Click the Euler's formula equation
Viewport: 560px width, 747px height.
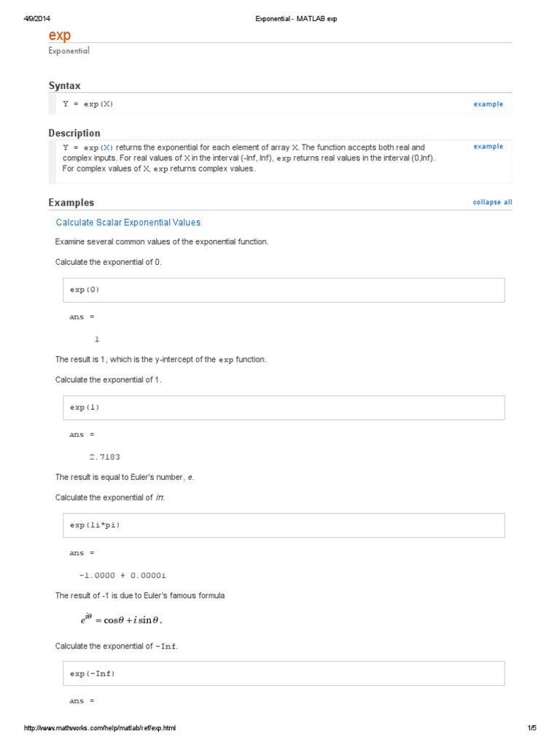[x=121, y=621]
